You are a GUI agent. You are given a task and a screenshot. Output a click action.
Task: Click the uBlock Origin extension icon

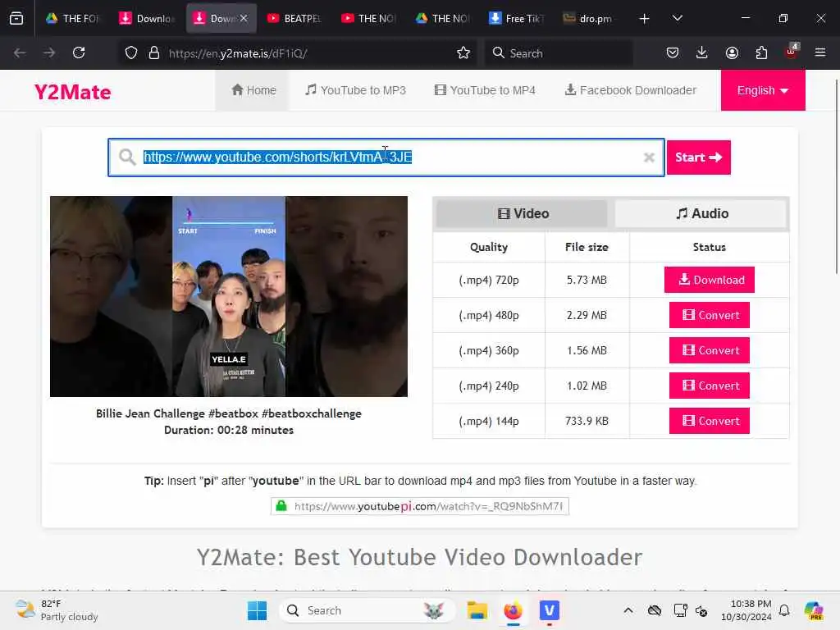[792, 52]
